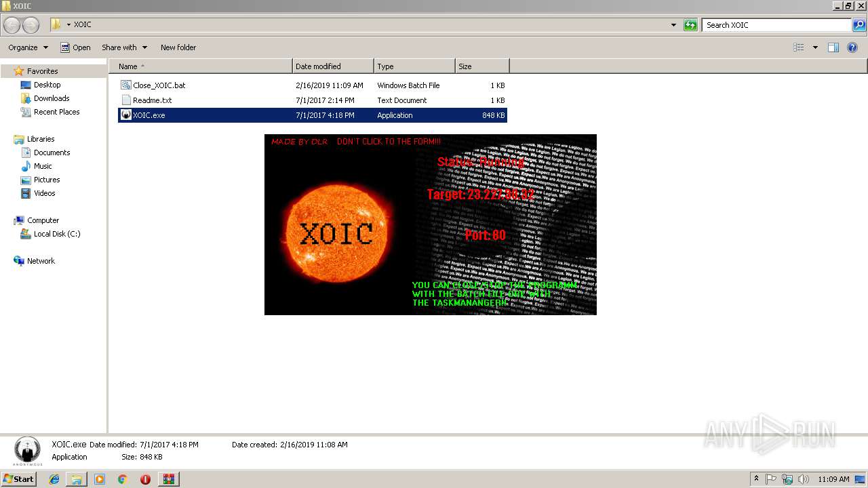The image size is (868, 488).
Task: Sort by Date modified column
Action: [333, 66]
